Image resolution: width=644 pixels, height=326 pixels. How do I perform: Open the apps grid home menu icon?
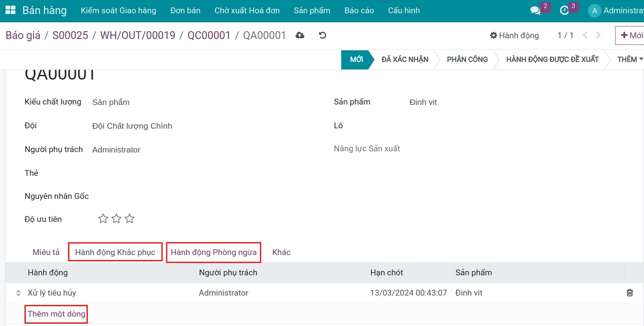tap(11, 10)
